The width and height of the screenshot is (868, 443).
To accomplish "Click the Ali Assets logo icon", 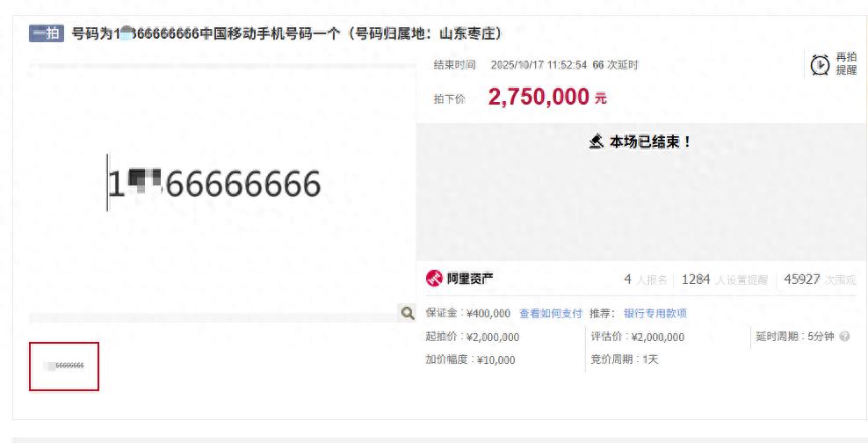I will pyautogui.click(x=434, y=279).
